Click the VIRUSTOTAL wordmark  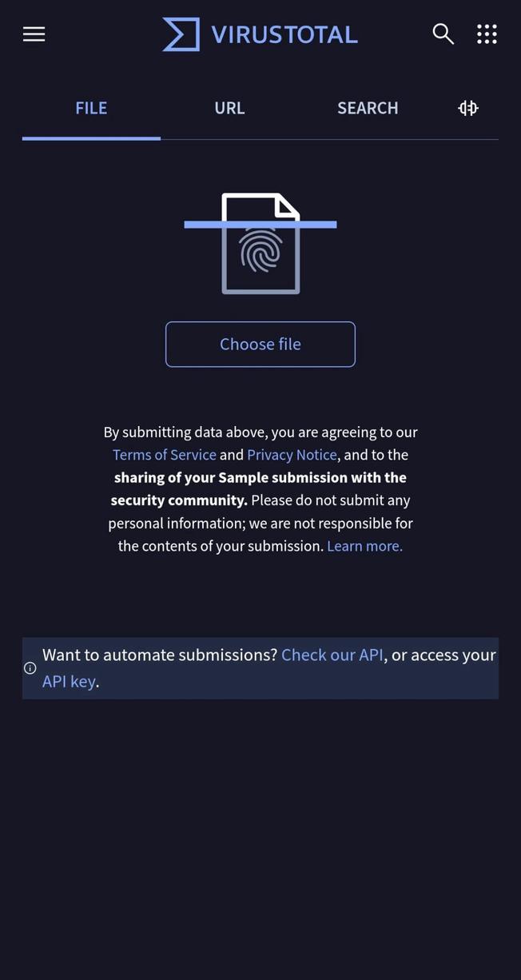pyautogui.click(x=284, y=34)
